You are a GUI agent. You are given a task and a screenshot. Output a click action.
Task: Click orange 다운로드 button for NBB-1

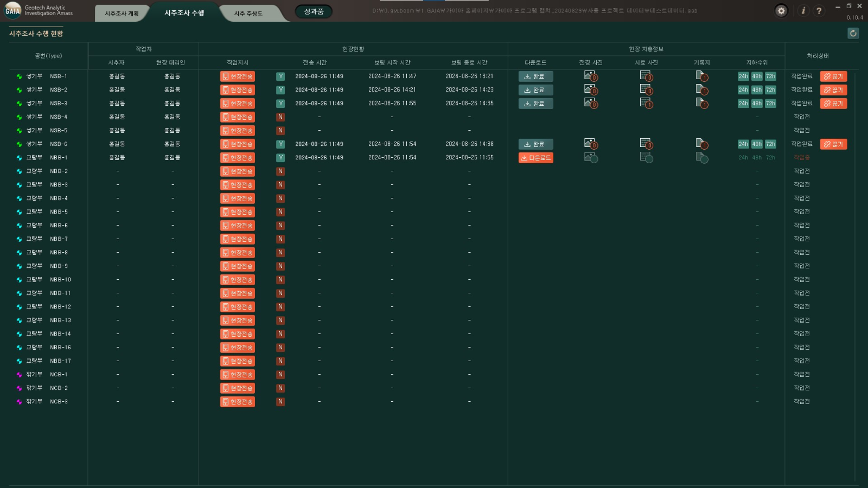535,158
